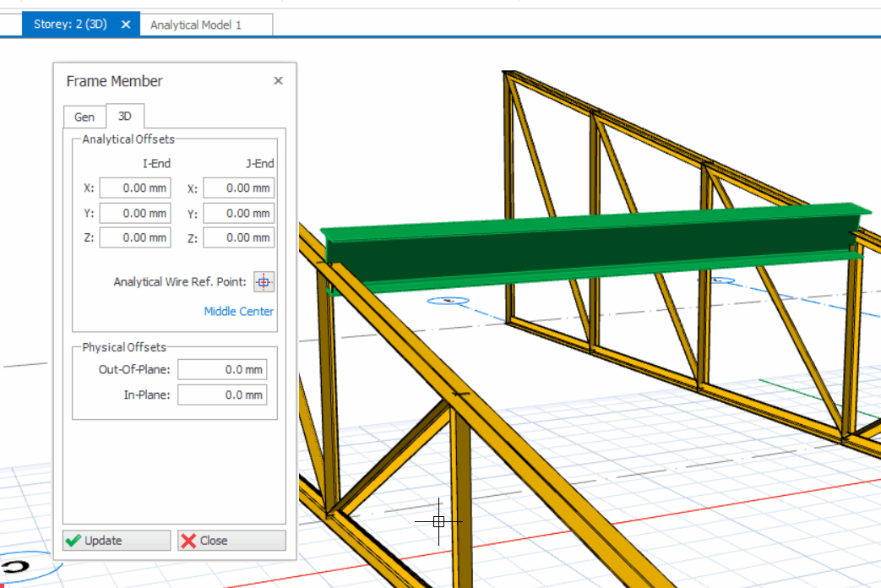Screen dimensions: 881x588
Task: Focus the J-End X offset field
Action: click(239, 188)
